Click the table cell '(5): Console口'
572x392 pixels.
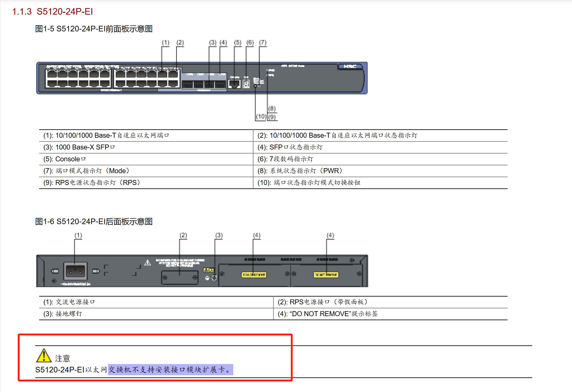point(64,159)
